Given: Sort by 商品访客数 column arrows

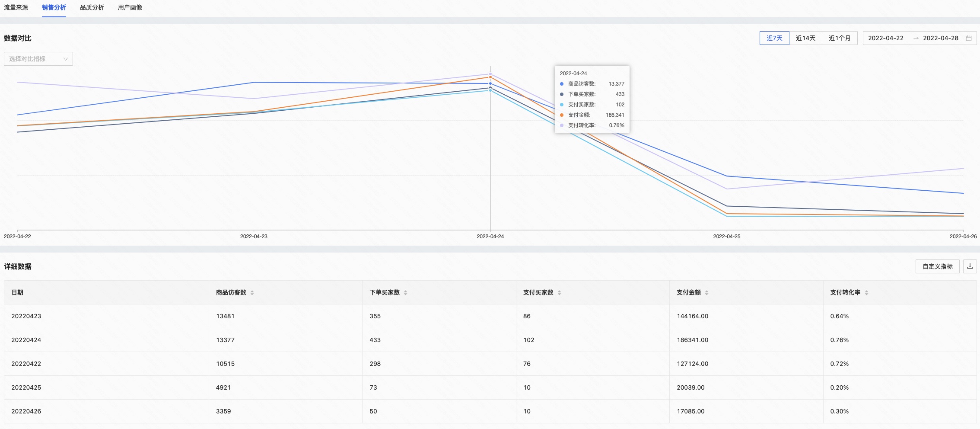Looking at the screenshot, I should coord(252,293).
